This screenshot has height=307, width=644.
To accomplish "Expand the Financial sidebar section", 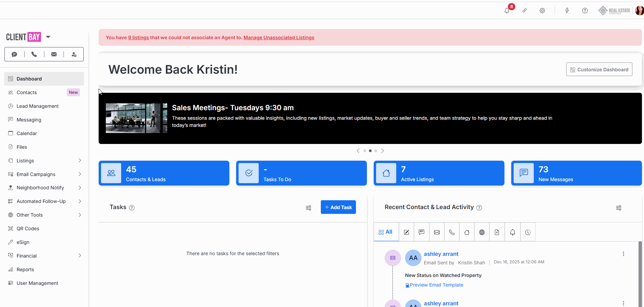I will [80, 256].
